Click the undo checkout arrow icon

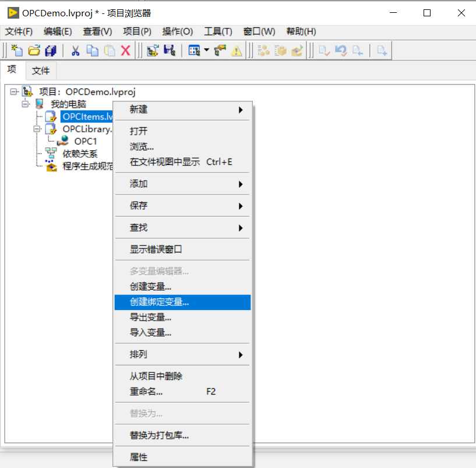pyautogui.click(x=341, y=50)
